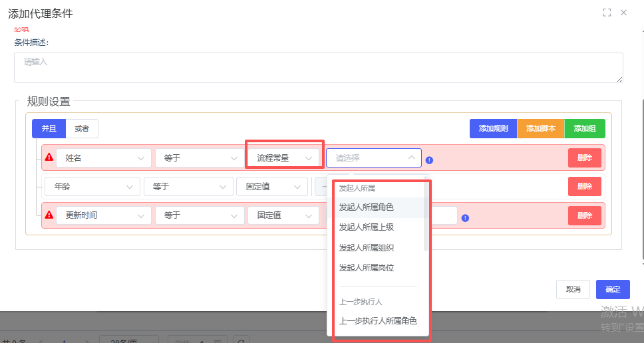This screenshot has height=343, width=644.
Task: Click the blue info icon in 更新时间 row
Action: tap(465, 217)
